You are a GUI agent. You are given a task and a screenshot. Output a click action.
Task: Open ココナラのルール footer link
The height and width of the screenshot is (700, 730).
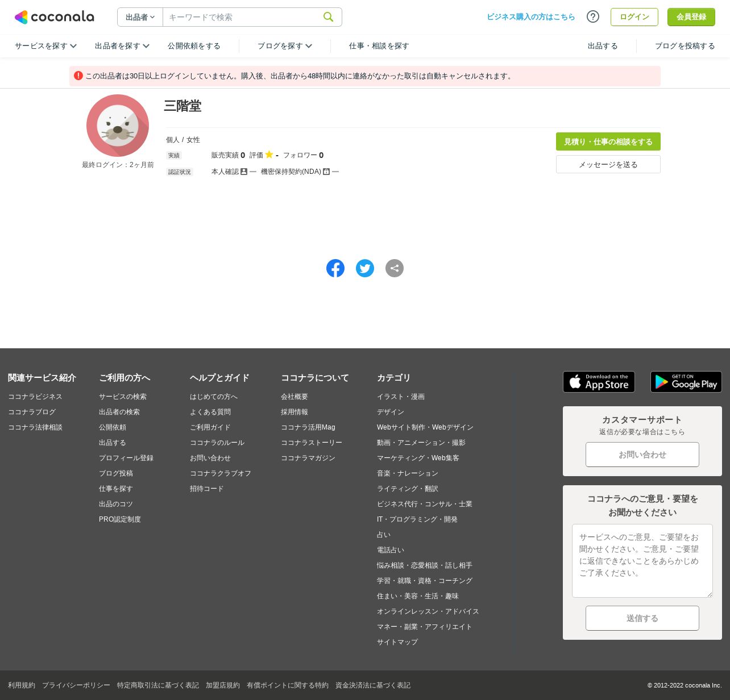pyautogui.click(x=217, y=443)
